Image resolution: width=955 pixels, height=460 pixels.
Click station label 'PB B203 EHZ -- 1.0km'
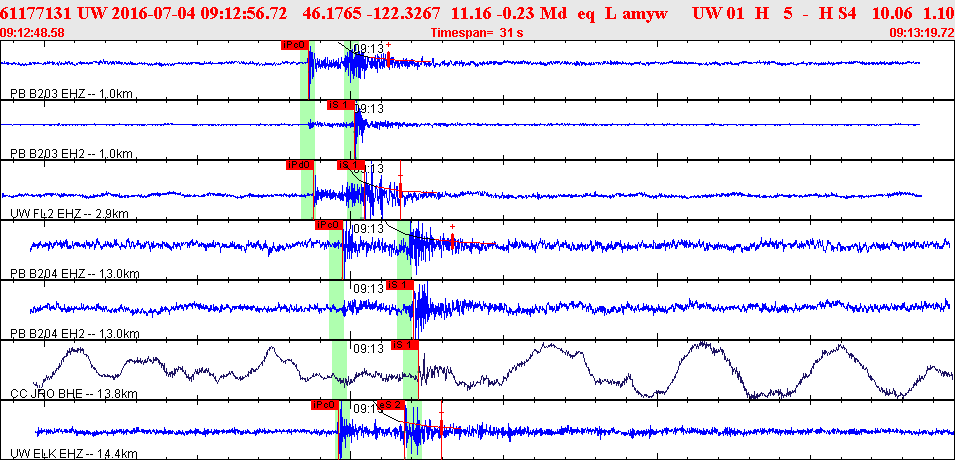click(72, 93)
